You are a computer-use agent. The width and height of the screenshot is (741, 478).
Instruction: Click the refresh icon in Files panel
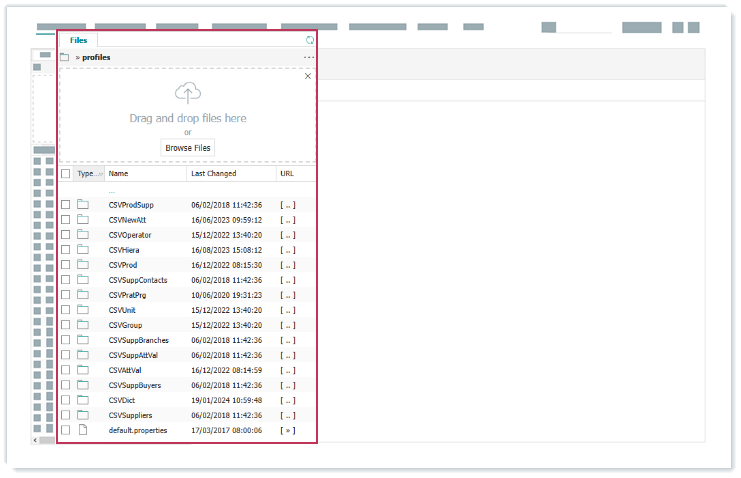click(309, 41)
